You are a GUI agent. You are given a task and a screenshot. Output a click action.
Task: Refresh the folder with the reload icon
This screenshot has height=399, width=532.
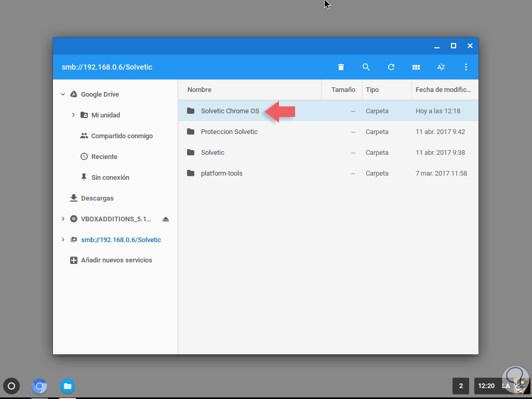point(391,67)
